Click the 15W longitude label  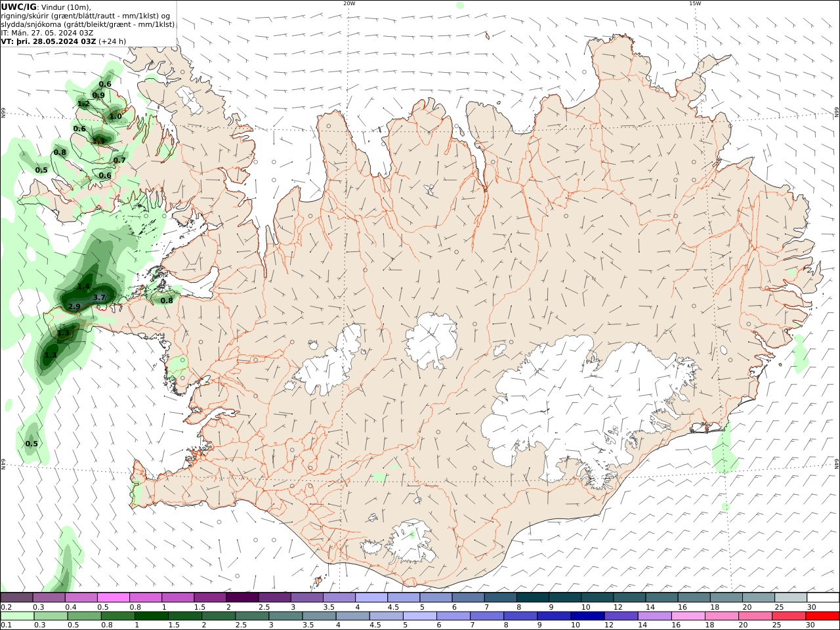click(x=695, y=3)
